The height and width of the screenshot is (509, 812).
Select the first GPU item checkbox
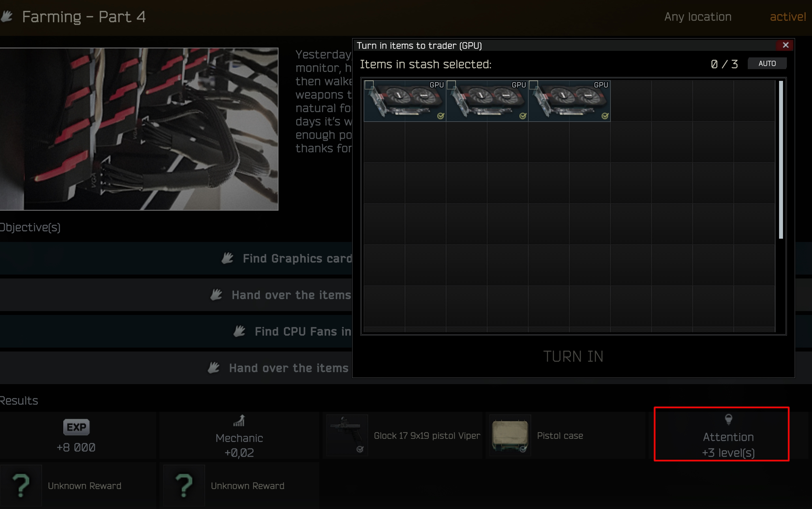click(x=369, y=85)
